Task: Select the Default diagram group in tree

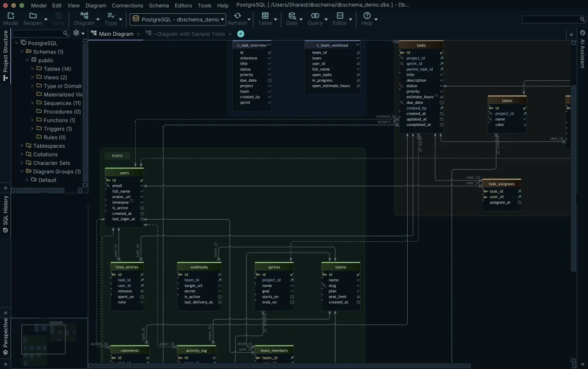Action: click(47, 180)
